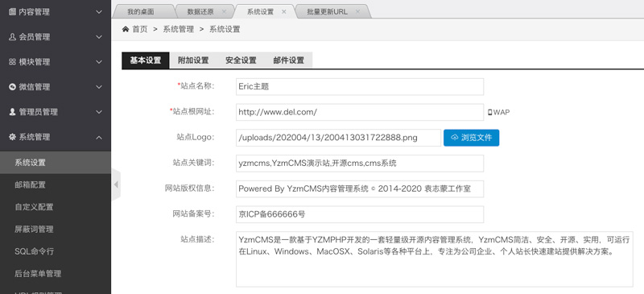Viewport: 644px width, 294px height.
Task: Expand the 管理员管理 menu chevron
Action: pos(99,112)
